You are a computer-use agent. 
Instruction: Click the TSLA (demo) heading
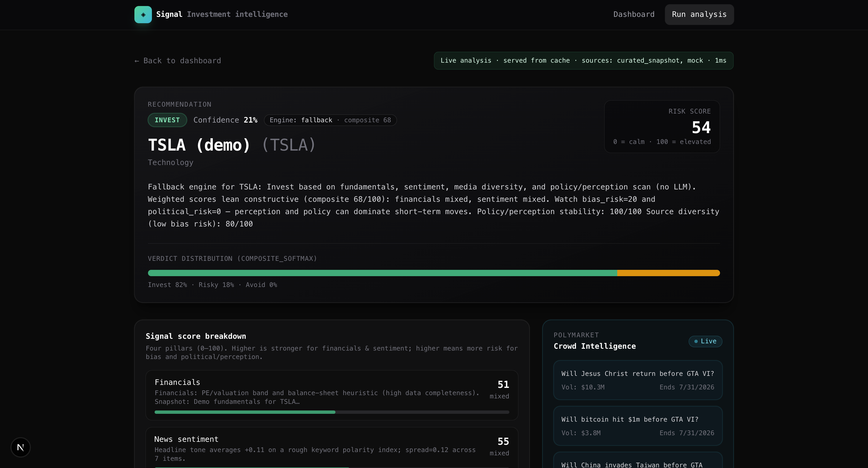[200, 145]
